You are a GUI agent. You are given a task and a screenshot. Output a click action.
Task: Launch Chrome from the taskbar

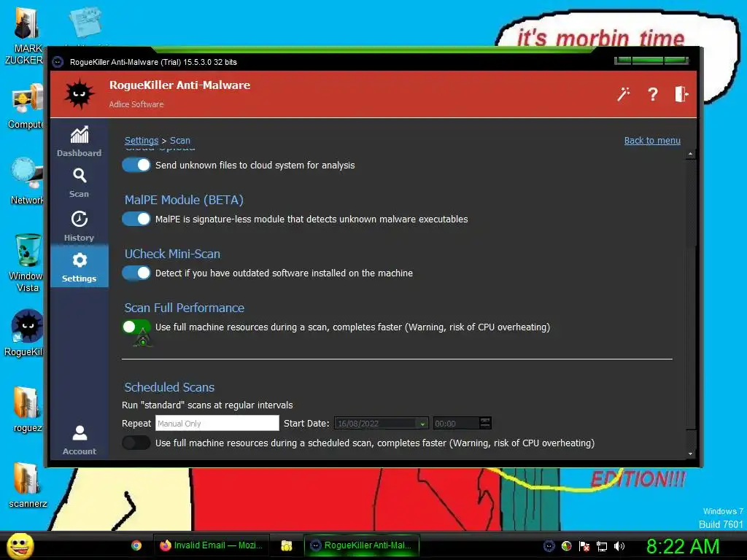pos(136,545)
